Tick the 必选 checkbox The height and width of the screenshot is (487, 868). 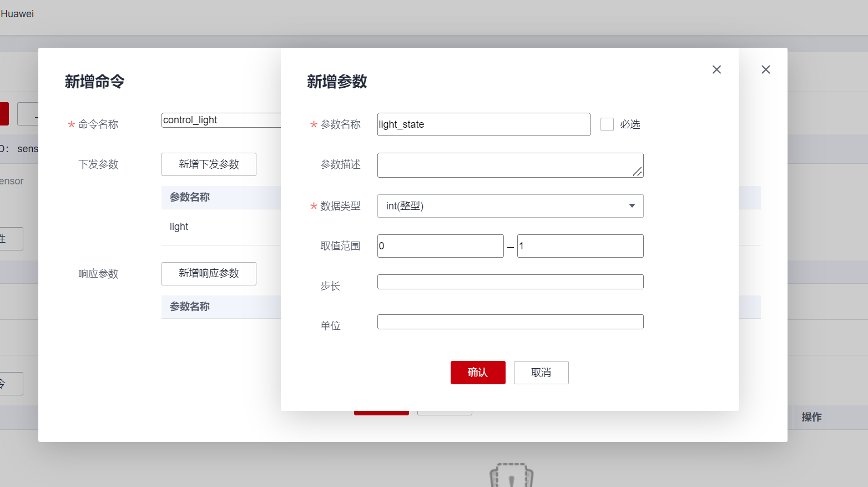coord(607,124)
